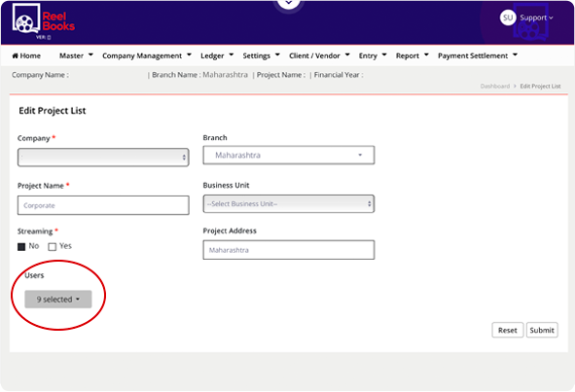Open the Payment Settlement menu
This screenshot has width=575, height=392.
click(478, 55)
